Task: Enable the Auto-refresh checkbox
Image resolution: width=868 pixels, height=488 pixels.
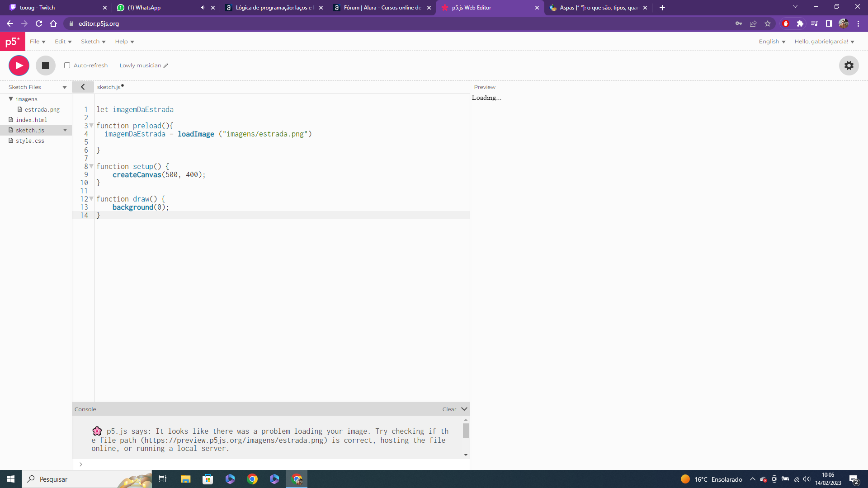Action: tap(67, 66)
